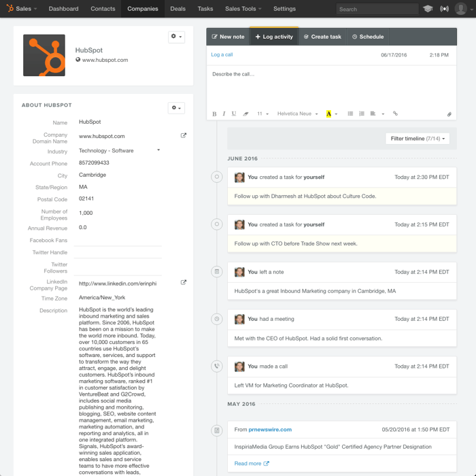476x476 pixels.
Task: Click timeline marker for Trade Show task
Action: pyautogui.click(x=217, y=224)
